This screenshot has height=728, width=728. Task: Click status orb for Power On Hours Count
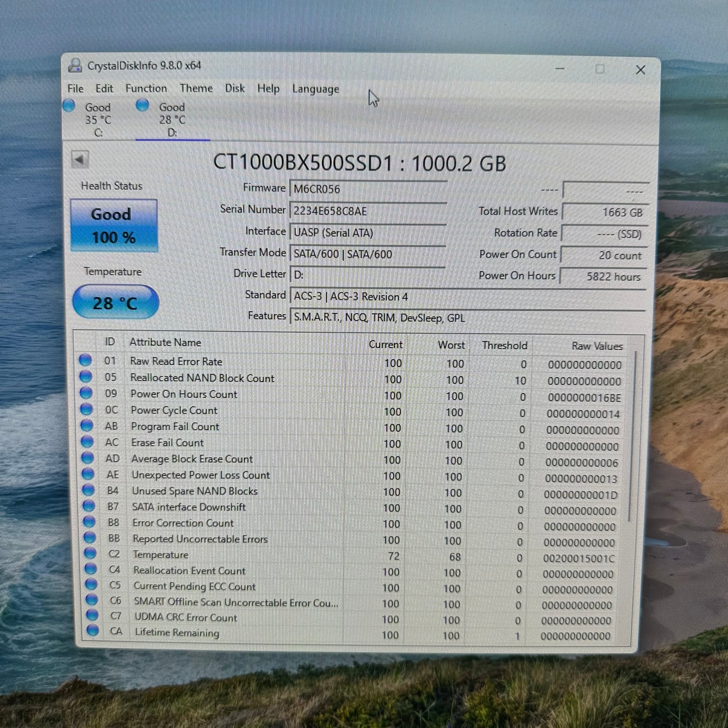click(86, 393)
